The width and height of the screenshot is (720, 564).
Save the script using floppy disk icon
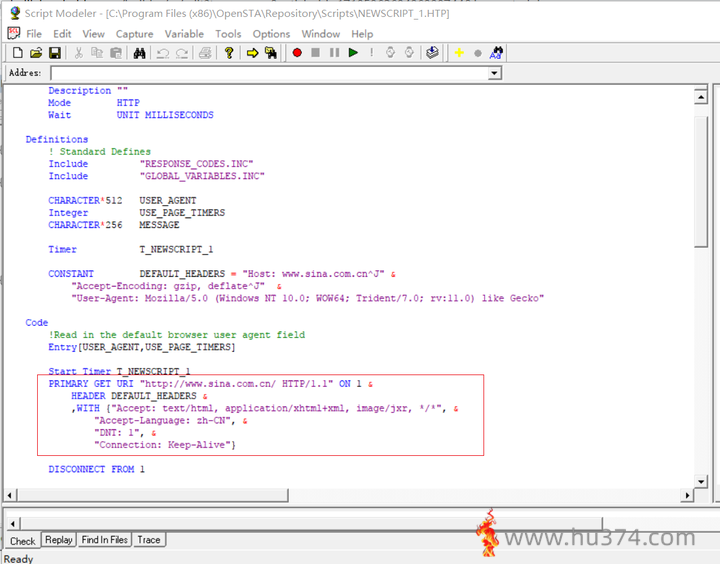tap(55, 53)
